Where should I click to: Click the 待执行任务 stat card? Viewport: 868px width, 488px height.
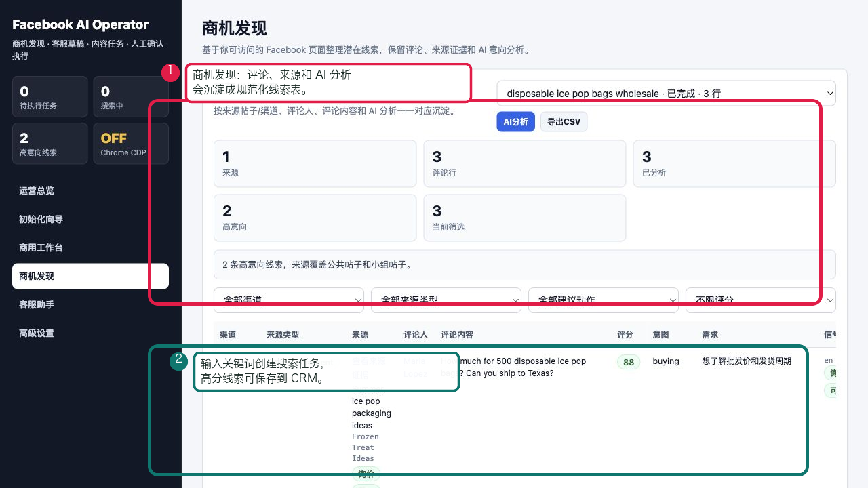[50, 97]
